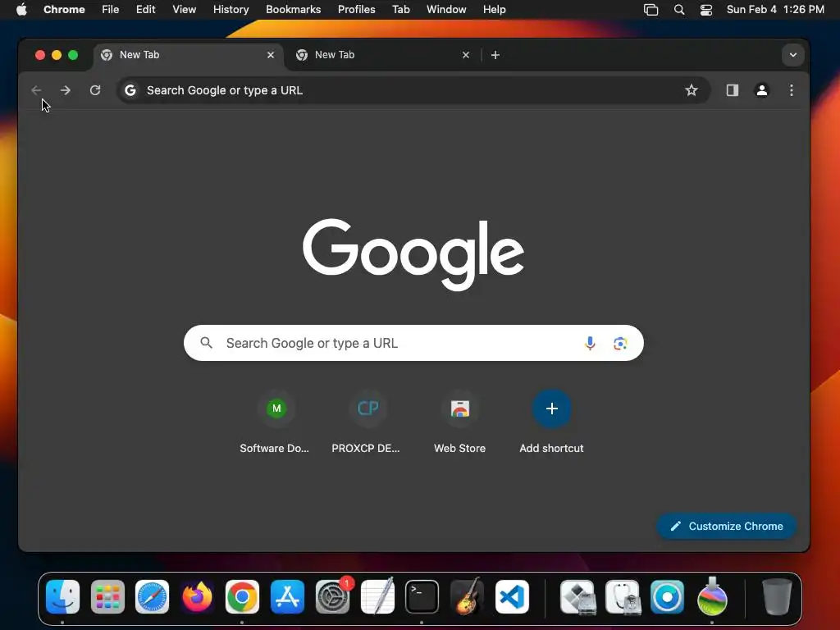Open the Profiles menu

point(356,10)
